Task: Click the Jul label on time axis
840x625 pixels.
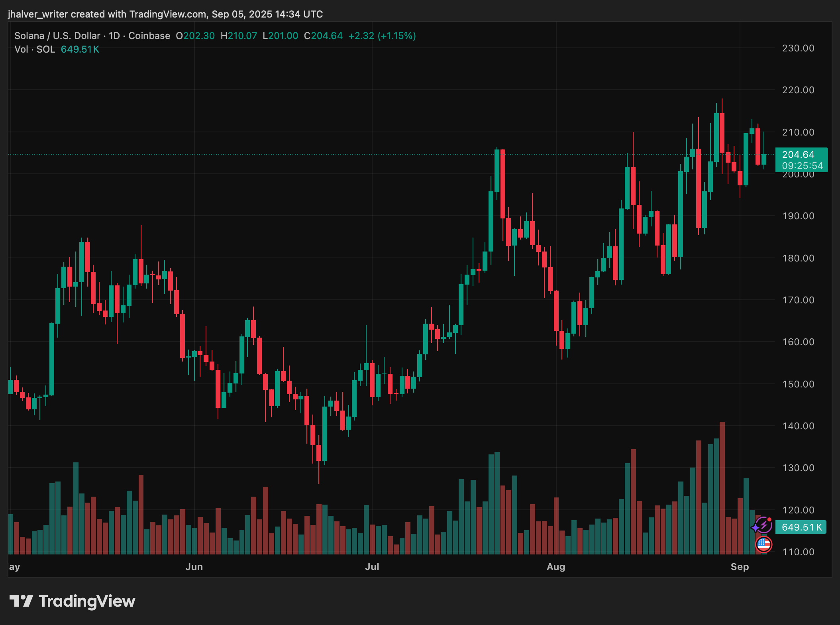Action: tap(372, 566)
